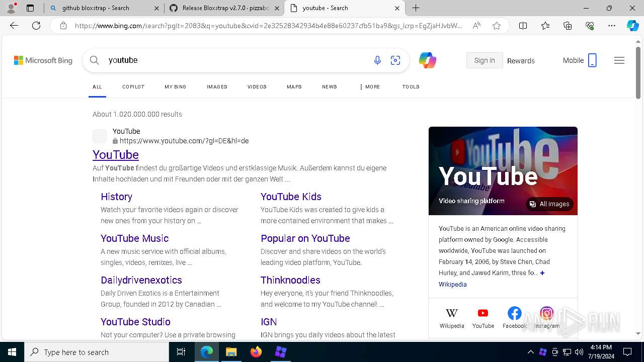The height and width of the screenshot is (362, 644).
Task: Go back using the browser arrow
Action: (14, 26)
